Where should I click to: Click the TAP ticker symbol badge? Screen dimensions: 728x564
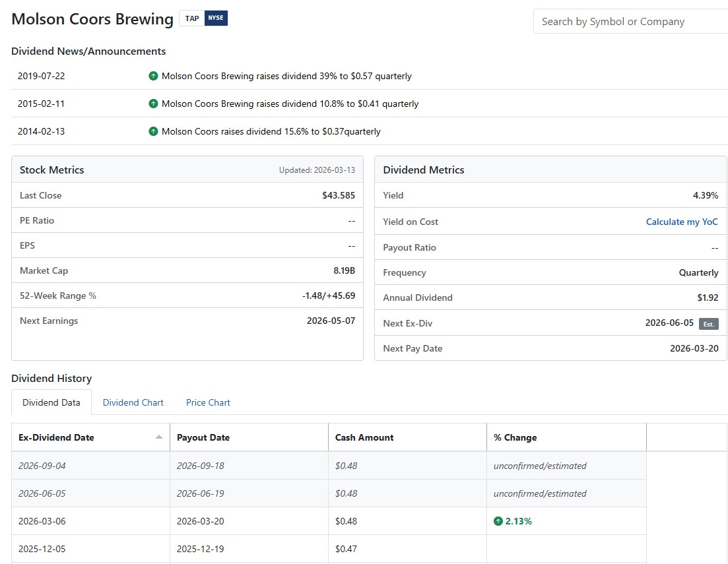coord(192,18)
